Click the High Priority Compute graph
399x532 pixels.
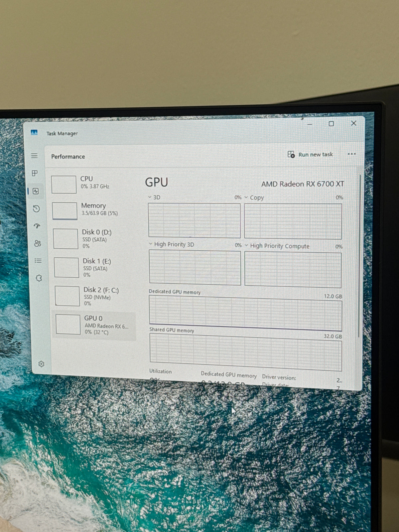click(x=293, y=270)
